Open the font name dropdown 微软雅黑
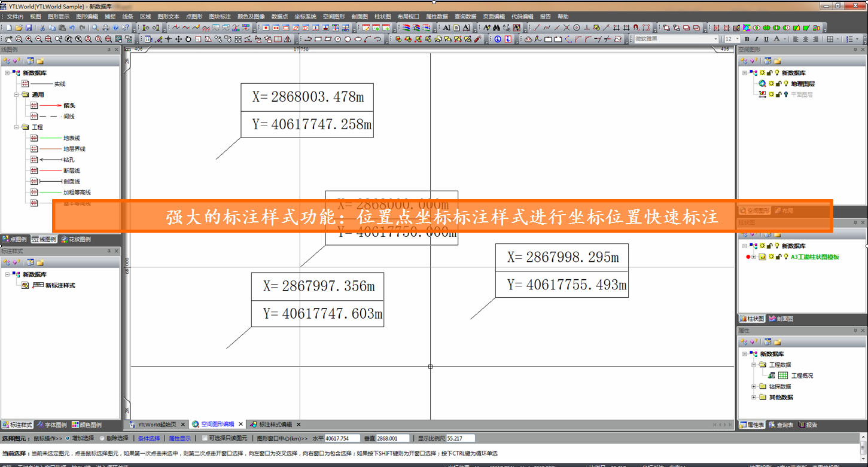This screenshot has height=467, width=868. pyautogui.click(x=715, y=39)
